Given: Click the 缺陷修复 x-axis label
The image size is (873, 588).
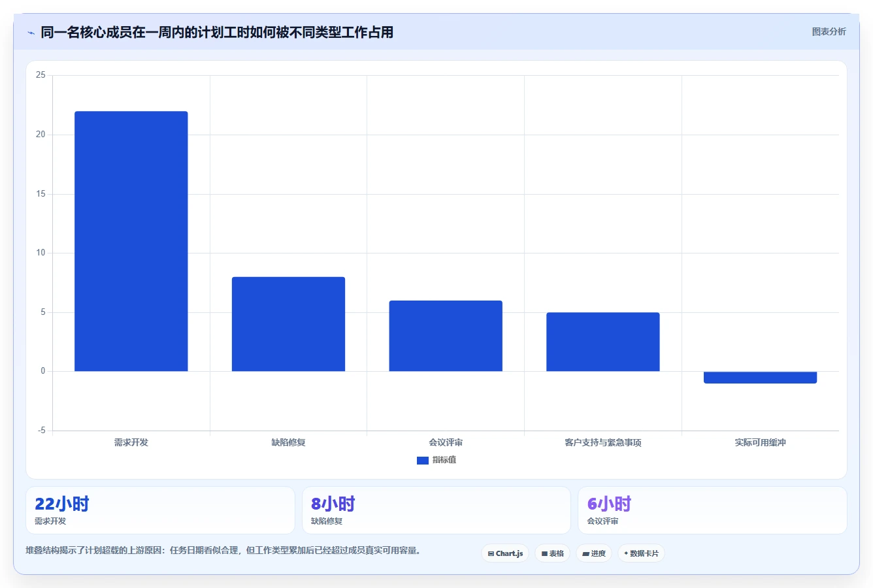Looking at the screenshot, I should [x=288, y=442].
